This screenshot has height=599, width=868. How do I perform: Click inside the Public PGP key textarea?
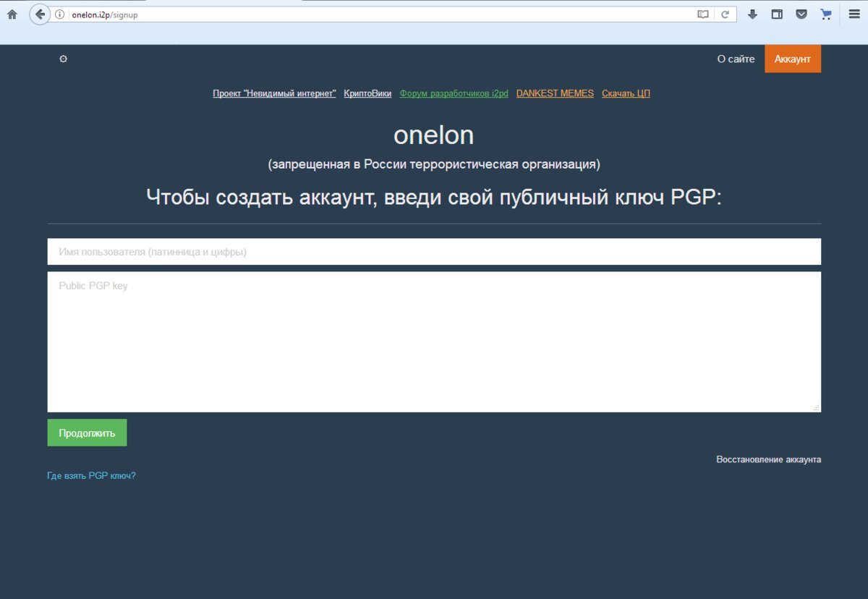(x=434, y=341)
